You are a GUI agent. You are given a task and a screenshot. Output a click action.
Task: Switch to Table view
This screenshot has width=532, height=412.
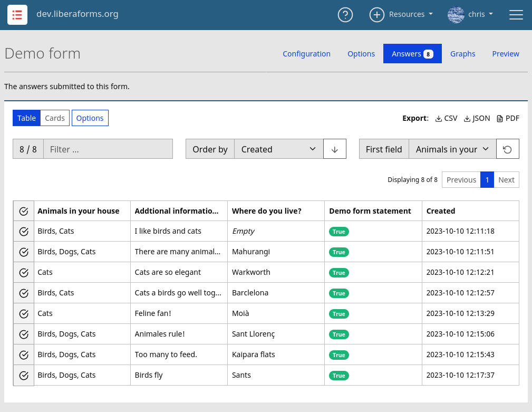[26, 118]
